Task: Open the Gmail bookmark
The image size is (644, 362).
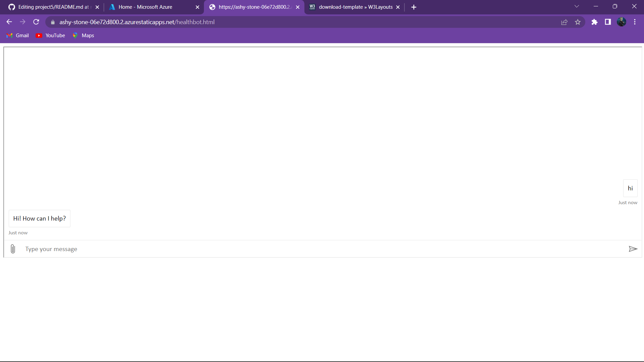Action: [x=18, y=36]
